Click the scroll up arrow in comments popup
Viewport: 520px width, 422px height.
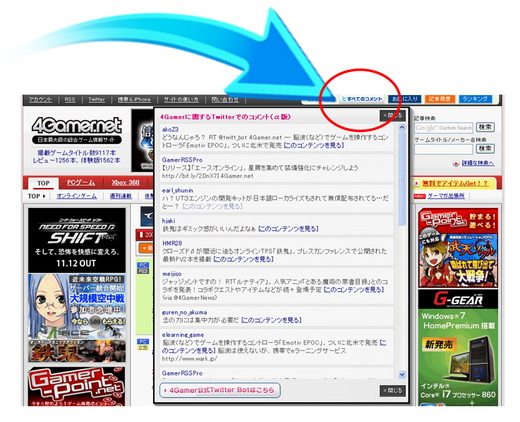402,127
